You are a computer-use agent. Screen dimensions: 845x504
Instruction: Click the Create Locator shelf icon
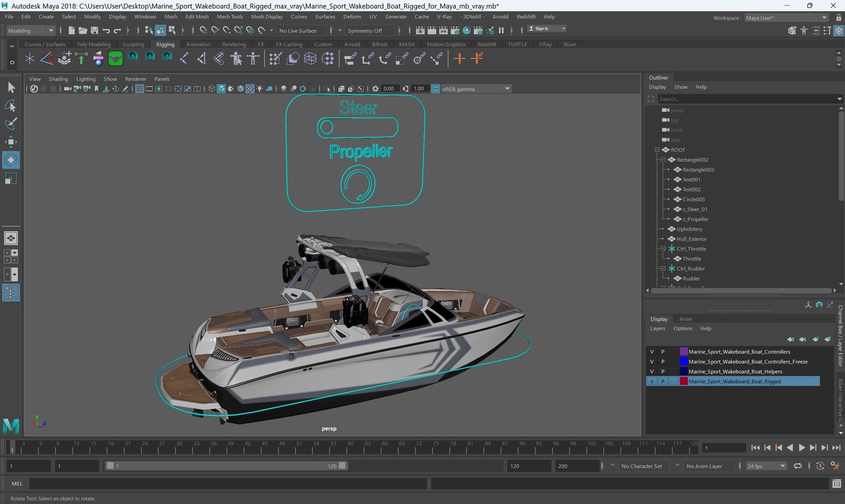[x=30, y=58]
